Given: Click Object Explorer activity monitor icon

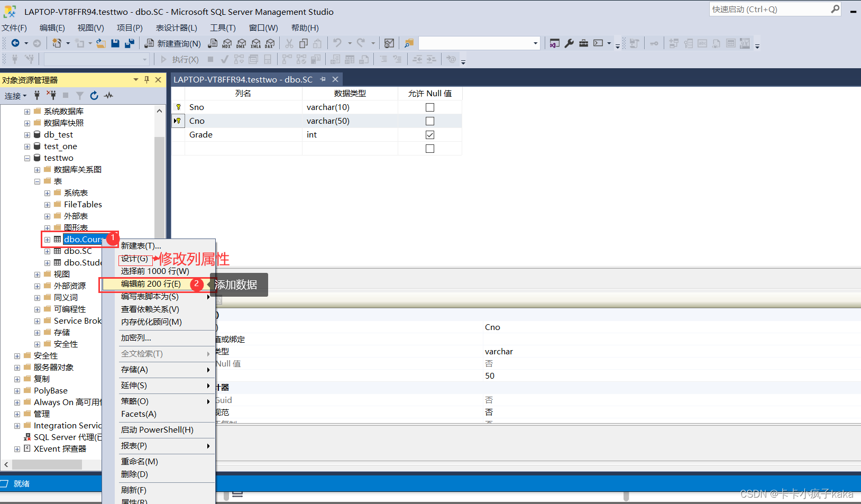Looking at the screenshot, I should [x=108, y=95].
